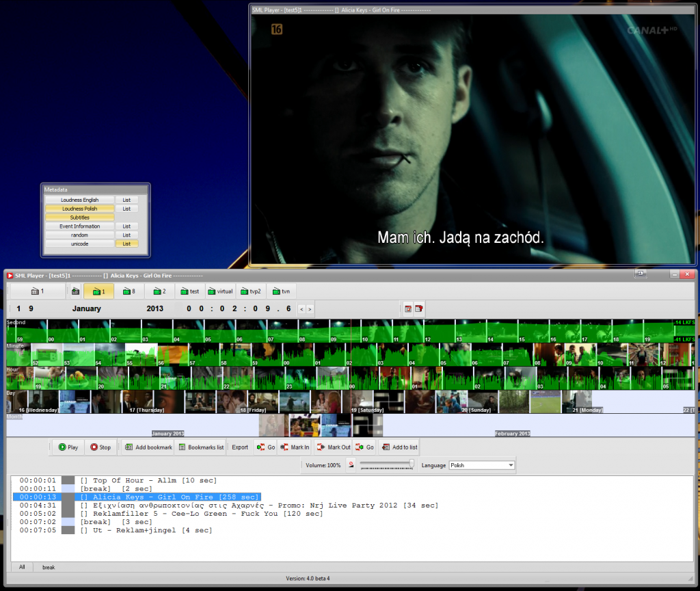The width and height of the screenshot is (700, 591).
Task: Stop playback with the Stop button
Action: coord(100,447)
